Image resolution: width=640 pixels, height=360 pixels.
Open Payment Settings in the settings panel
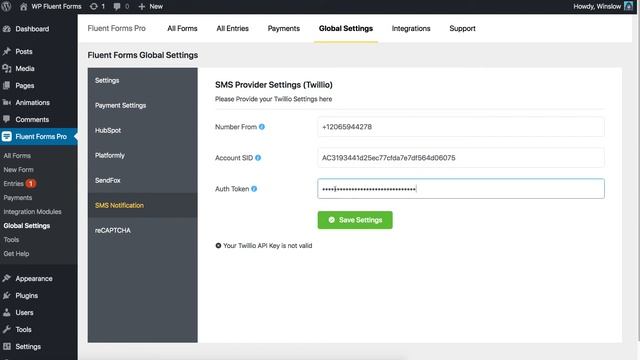(142, 105)
